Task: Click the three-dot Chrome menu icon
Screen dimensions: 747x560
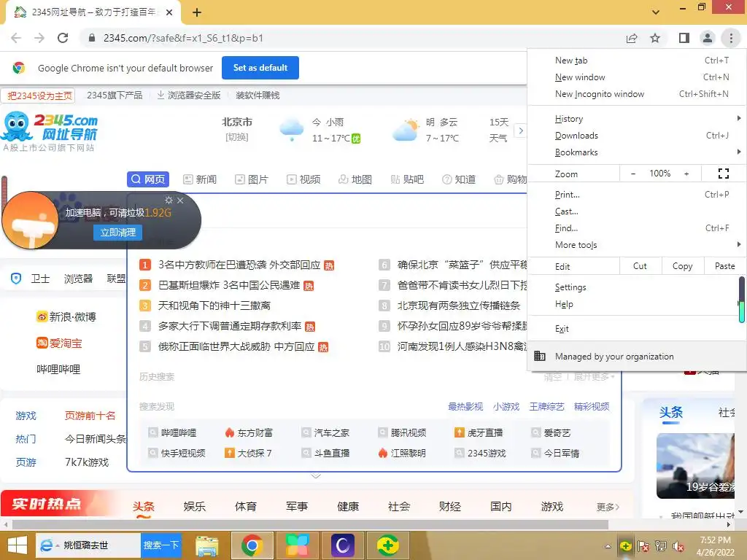Action: click(x=731, y=38)
